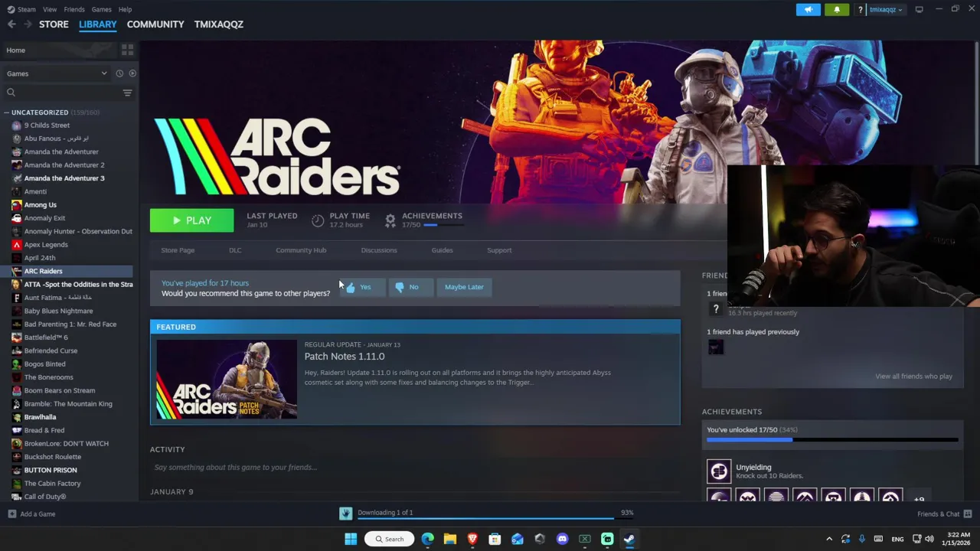The width and height of the screenshot is (980, 551).
Task: Open the Patch Notes 1.11.0 headline
Action: (345, 357)
